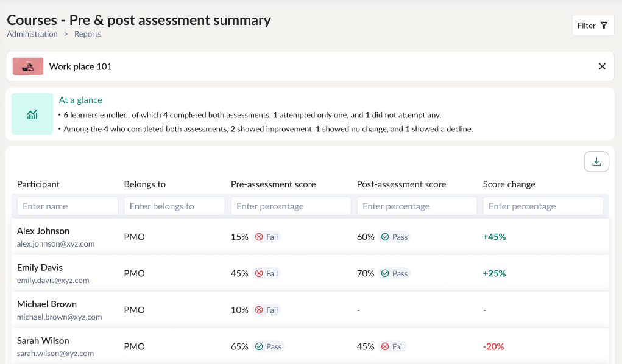Open the Reports breadcrumb link
This screenshot has height=364, width=622.
click(87, 34)
